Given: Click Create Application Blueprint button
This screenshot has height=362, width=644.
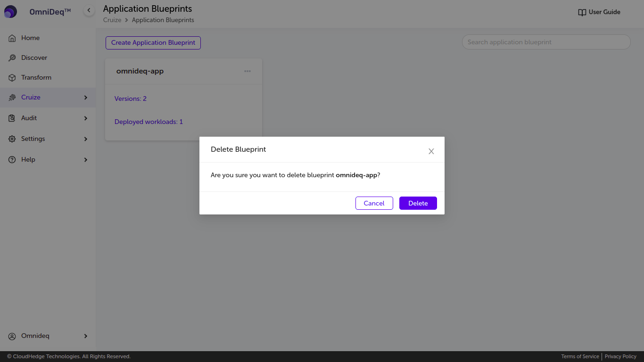Looking at the screenshot, I should (x=153, y=42).
